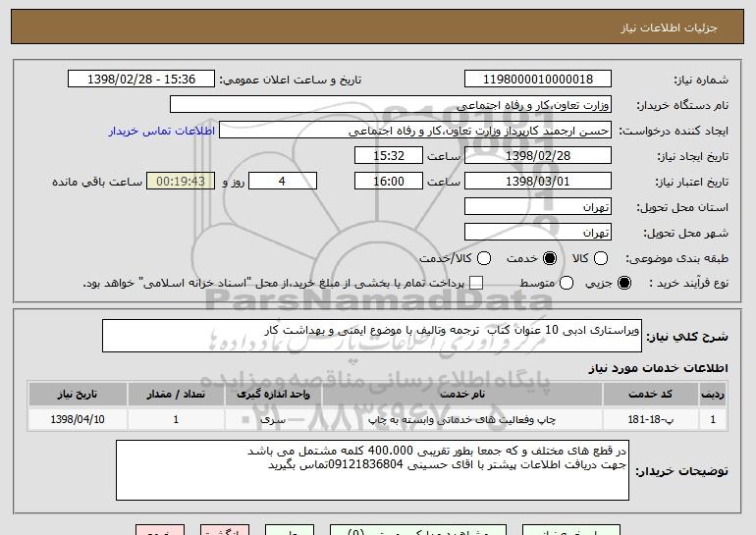Select the جزیی purchase type radio
Screen dimensions: 756x535
pyautogui.click(x=623, y=284)
